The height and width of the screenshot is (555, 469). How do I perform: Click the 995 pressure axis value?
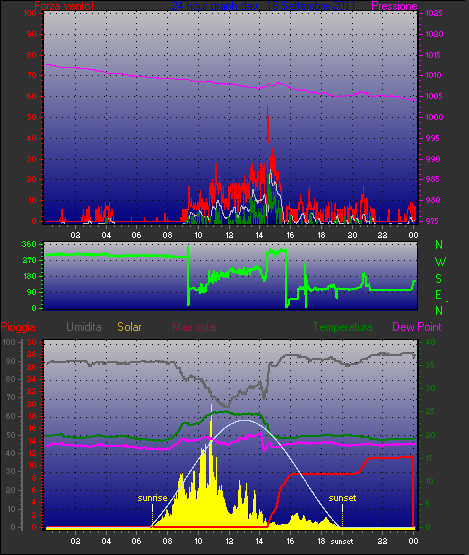coord(432,138)
